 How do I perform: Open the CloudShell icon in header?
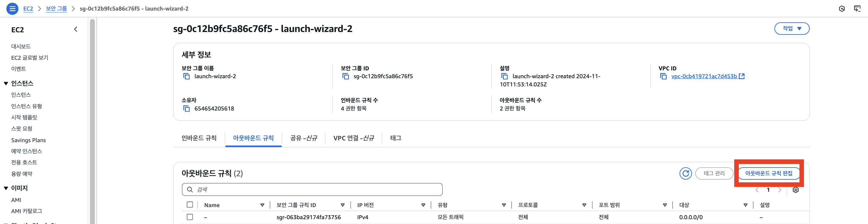coord(857,9)
